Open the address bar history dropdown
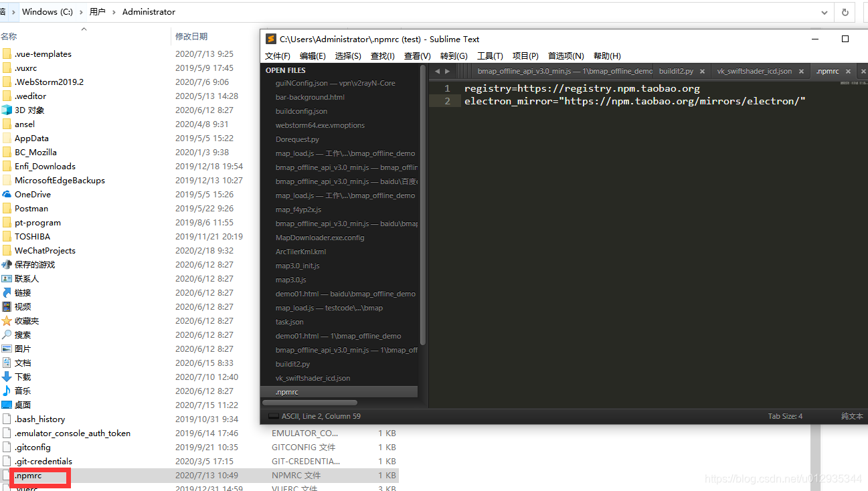868x491 pixels. coord(824,12)
